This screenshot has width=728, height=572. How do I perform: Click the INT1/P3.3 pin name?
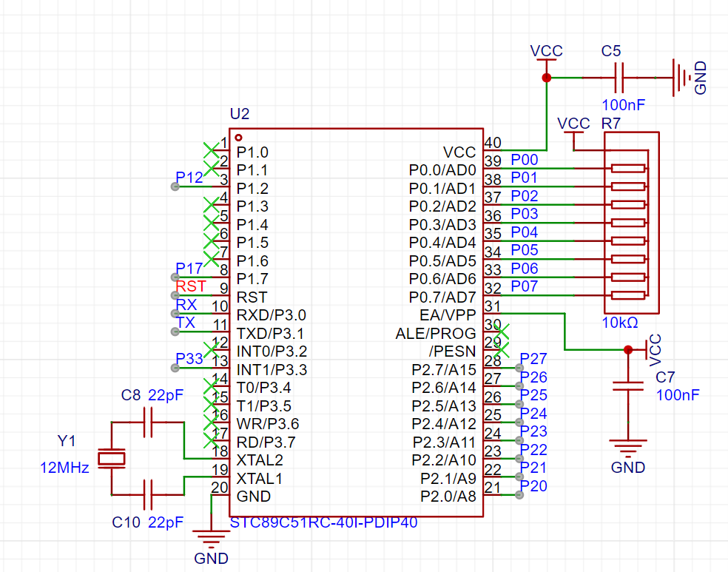(x=272, y=370)
